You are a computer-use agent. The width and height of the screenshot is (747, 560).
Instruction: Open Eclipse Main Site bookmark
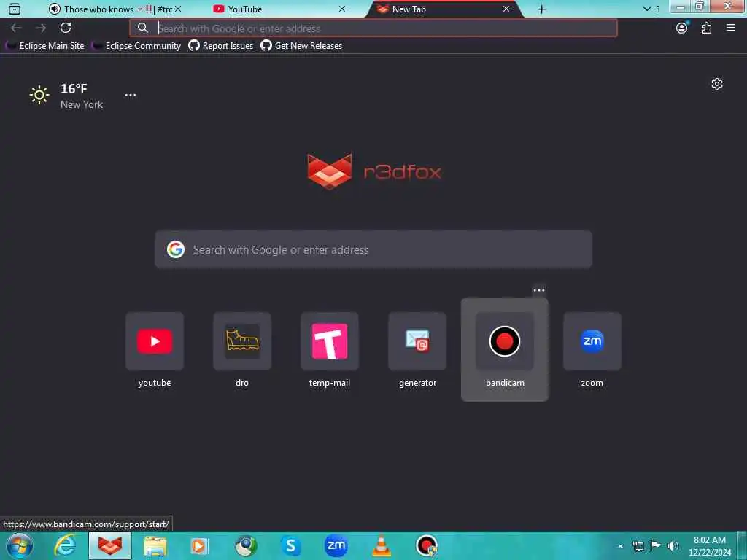click(45, 46)
